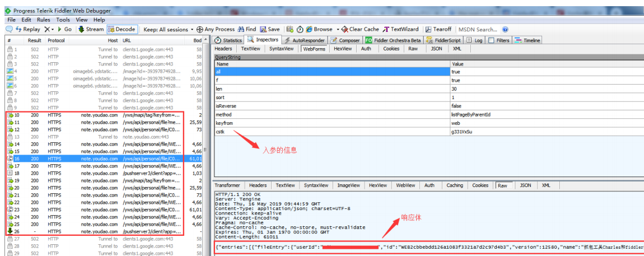Select the request Headers tab
This screenshot has width=644, height=256.
coord(223,49)
